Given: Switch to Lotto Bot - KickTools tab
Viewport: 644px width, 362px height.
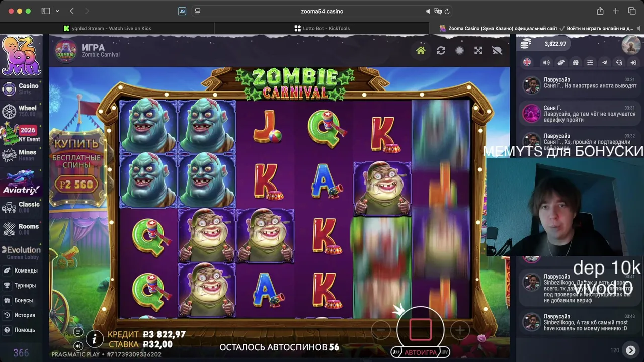Looking at the screenshot, I should point(322,28).
